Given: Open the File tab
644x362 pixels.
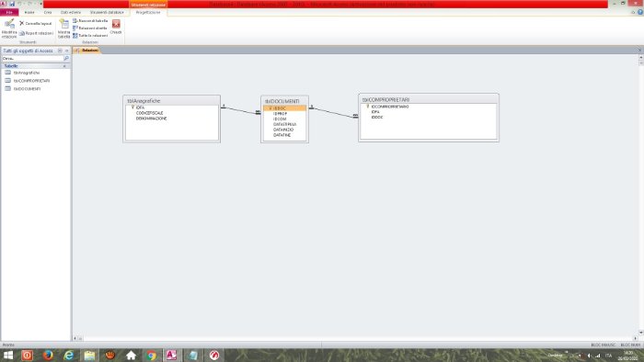Looking at the screenshot, I should pos(9,12).
